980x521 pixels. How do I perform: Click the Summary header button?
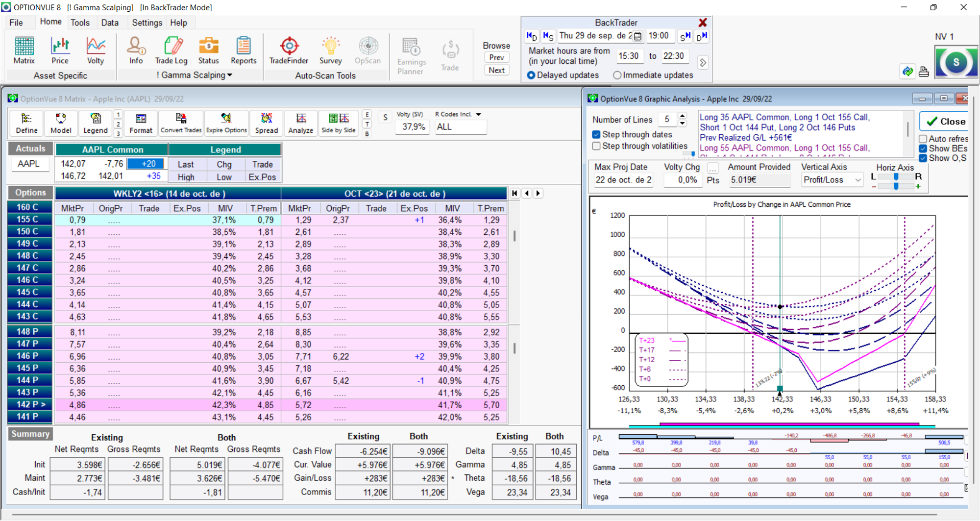tap(30, 434)
